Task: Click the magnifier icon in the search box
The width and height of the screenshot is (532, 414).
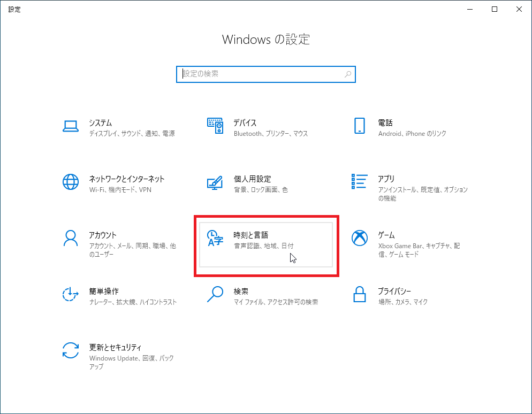Action: click(x=348, y=74)
